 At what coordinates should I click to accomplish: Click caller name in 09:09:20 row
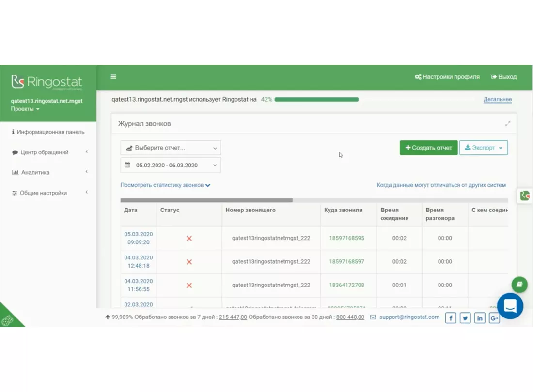coord(271,238)
